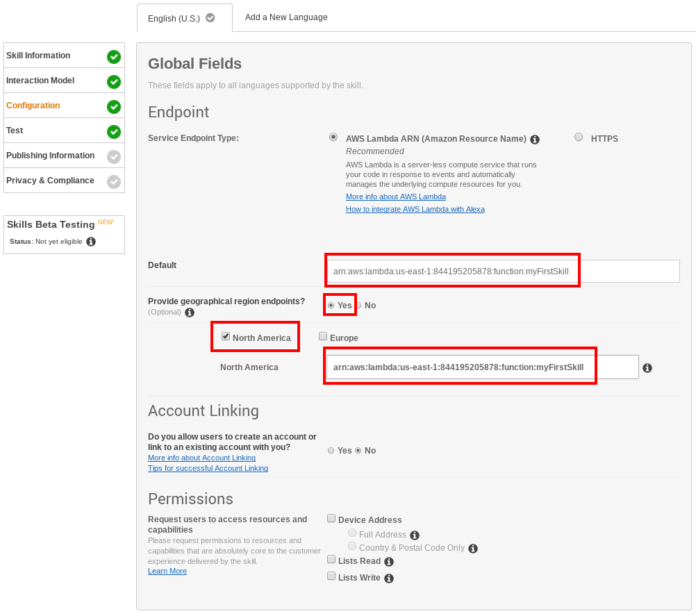696x616 pixels.
Task: Open info icon beside Lists Write
Action: coord(389,578)
